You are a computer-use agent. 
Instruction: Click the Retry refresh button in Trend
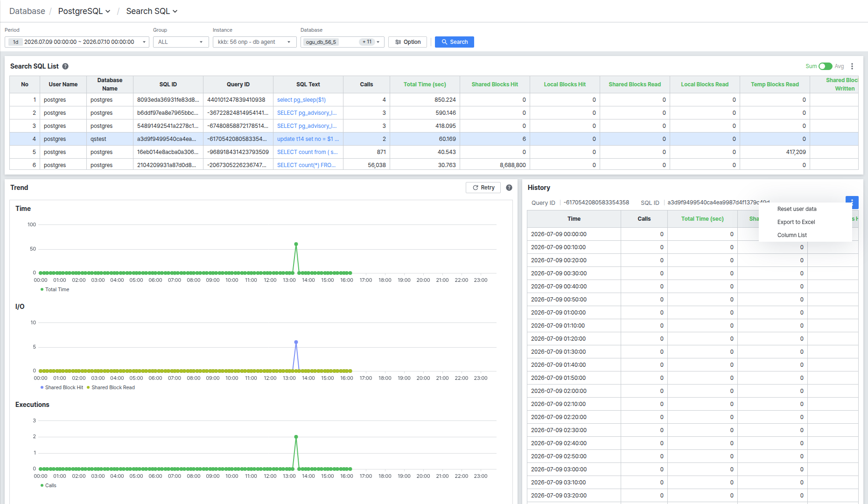[483, 188]
